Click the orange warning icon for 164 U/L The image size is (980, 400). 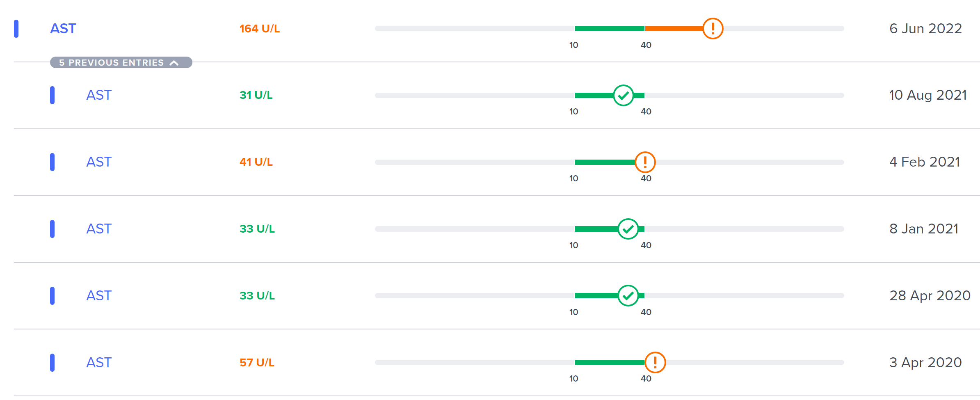713,29
